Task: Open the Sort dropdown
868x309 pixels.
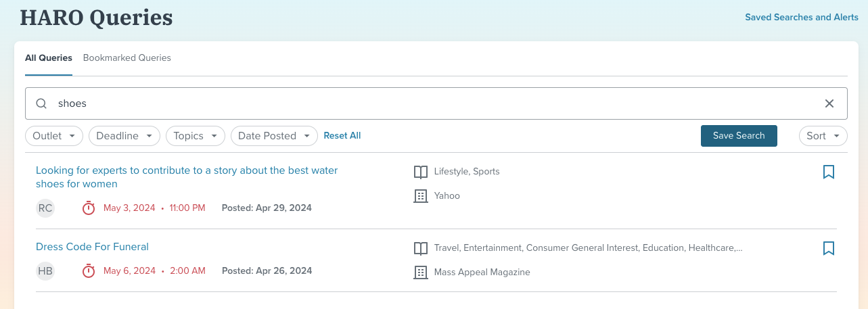Action: pyautogui.click(x=823, y=136)
